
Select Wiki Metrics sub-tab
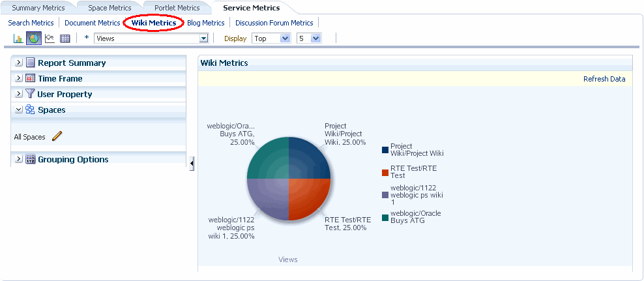(x=154, y=23)
